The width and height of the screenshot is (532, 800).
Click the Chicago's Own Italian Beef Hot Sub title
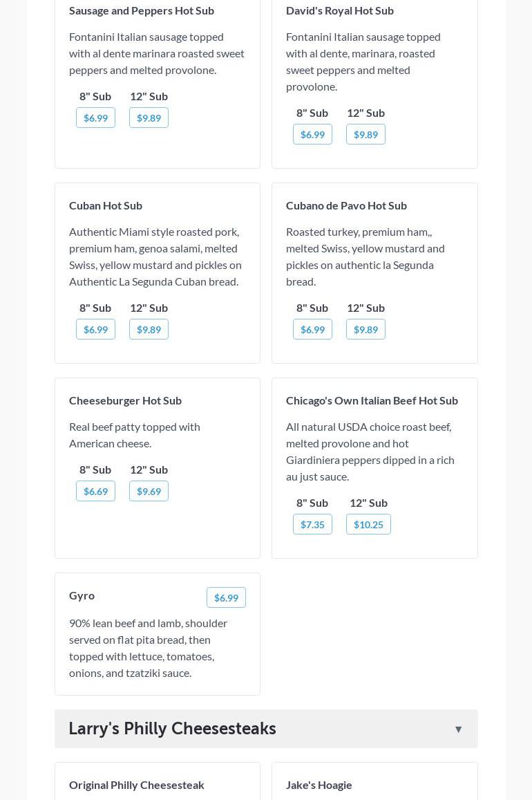point(372,400)
